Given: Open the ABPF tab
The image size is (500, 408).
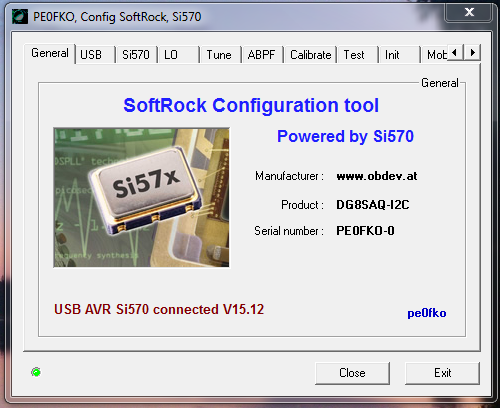Looking at the screenshot, I should click(262, 55).
